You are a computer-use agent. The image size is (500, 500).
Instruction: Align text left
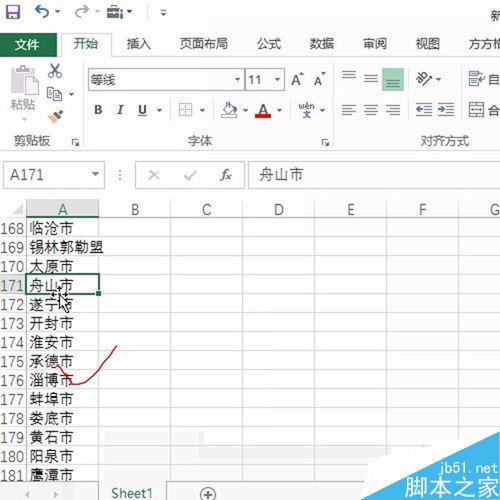coord(349,110)
